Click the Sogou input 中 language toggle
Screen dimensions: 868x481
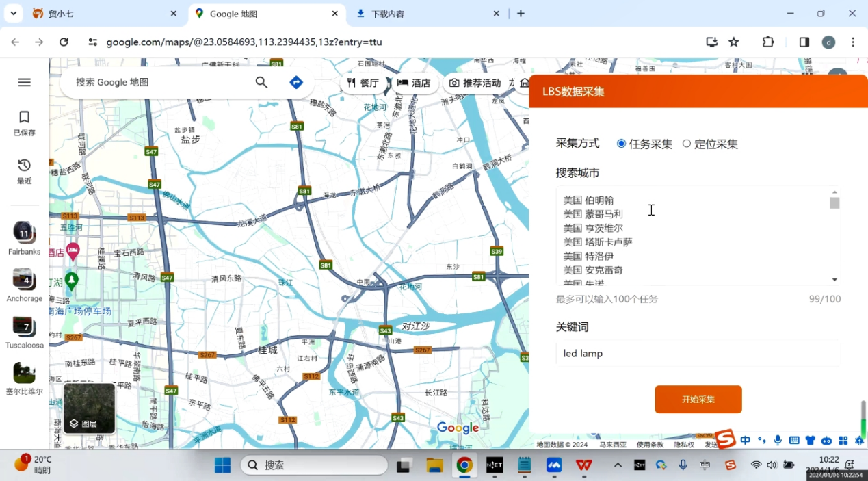[745, 441]
